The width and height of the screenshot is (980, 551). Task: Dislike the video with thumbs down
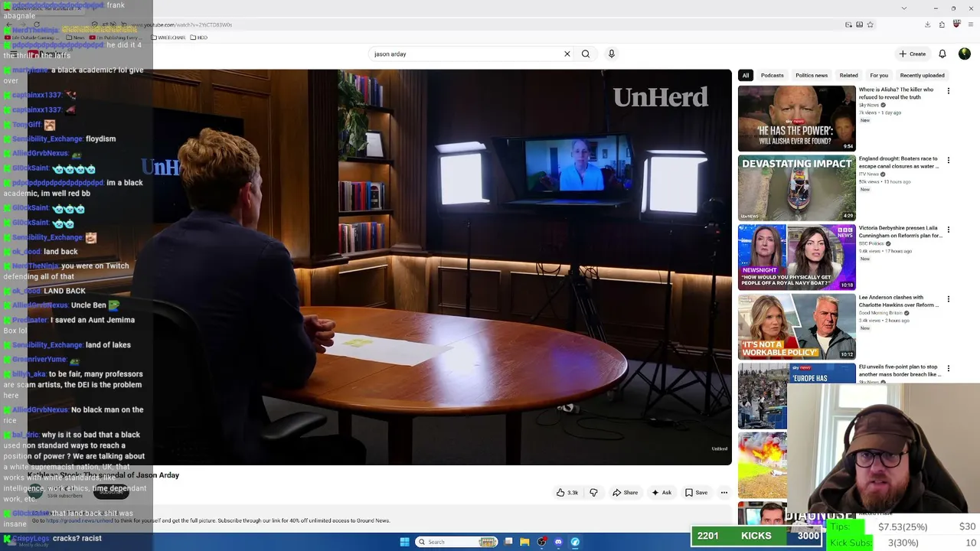pos(593,493)
